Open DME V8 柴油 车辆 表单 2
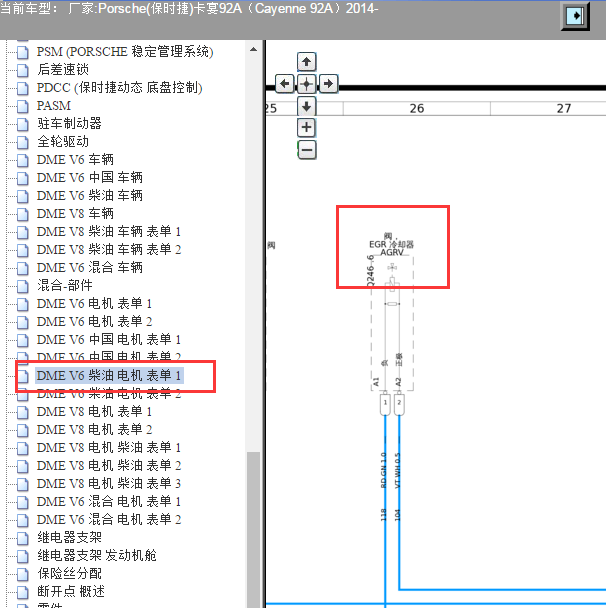 [109, 249]
